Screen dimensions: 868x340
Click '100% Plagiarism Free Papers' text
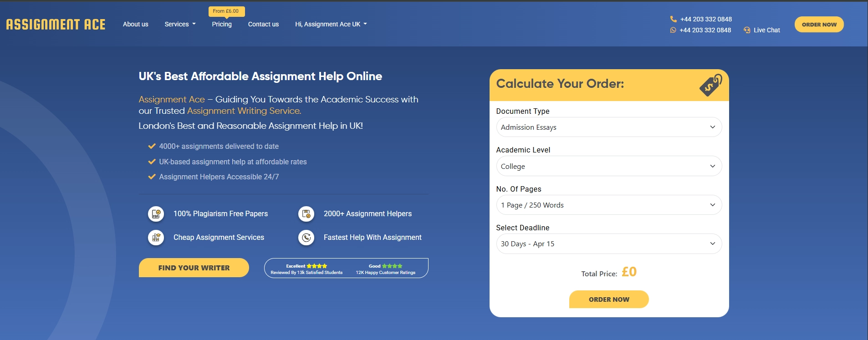coord(220,213)
